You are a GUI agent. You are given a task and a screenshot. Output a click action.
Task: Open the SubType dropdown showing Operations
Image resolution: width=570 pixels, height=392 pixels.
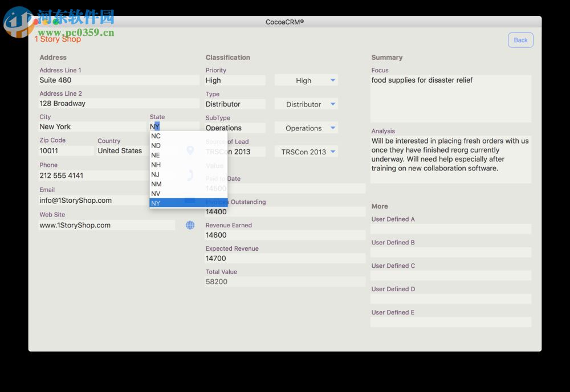[306, 127]
